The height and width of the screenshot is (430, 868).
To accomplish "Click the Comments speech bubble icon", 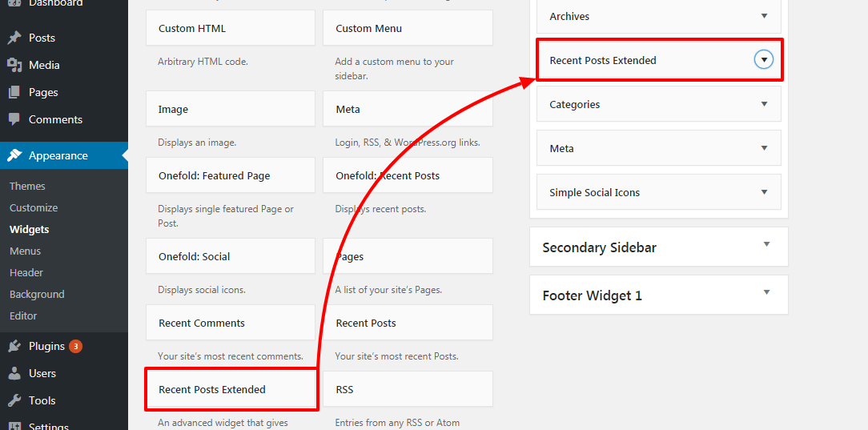I will point(14,119).
